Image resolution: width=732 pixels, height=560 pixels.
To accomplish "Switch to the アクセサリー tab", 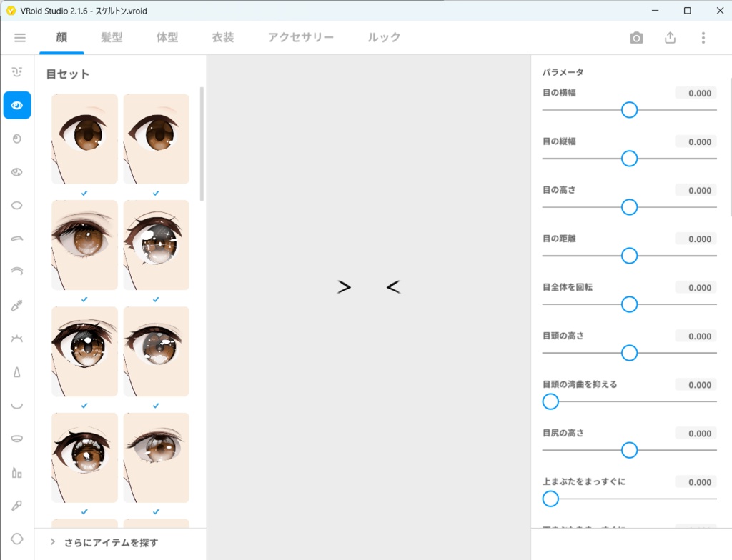I will 301,37.
